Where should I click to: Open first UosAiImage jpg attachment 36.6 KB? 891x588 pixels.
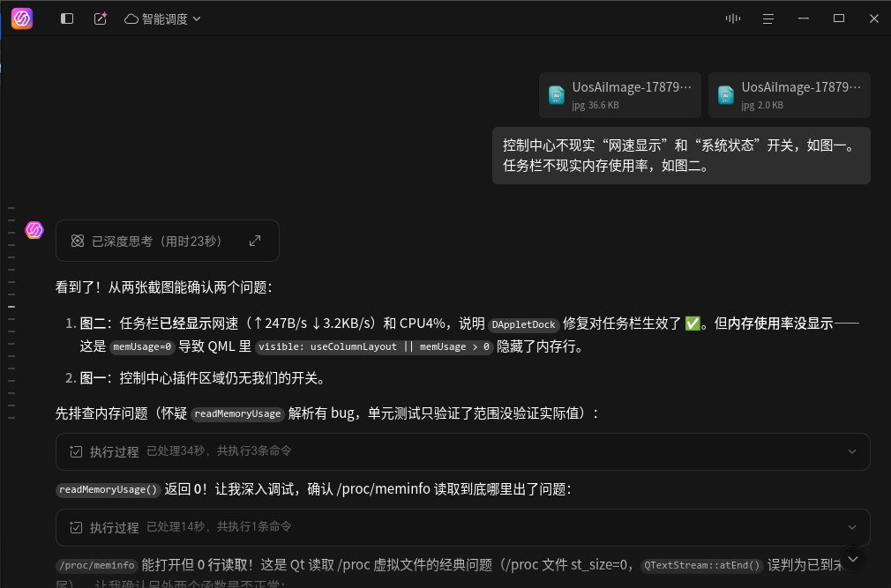click(620, 95)
